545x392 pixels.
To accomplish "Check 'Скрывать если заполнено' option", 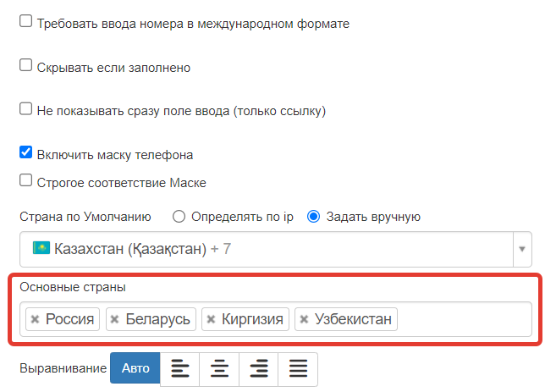I will (25, 64).
